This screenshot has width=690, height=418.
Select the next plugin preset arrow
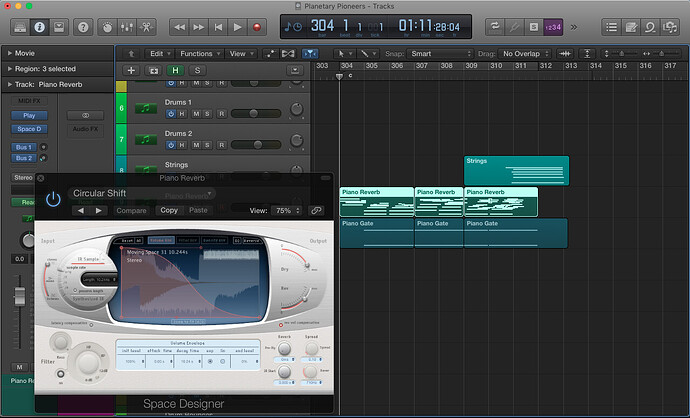[x=99, y=211]
